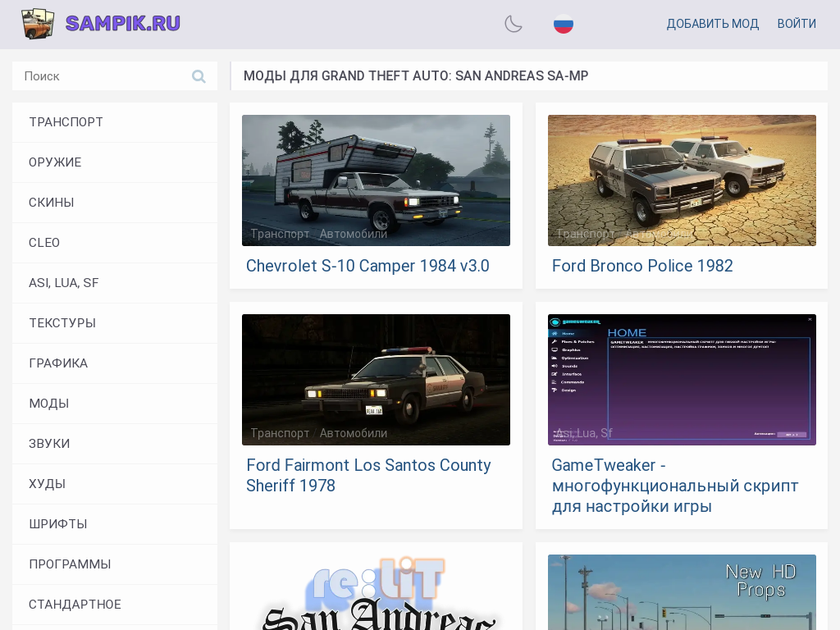The height and width of the screenshot is (630, 840).
Task: Click Chevrolet S-10 Camper 1984 v3.0 title
Action: (367, 266)
